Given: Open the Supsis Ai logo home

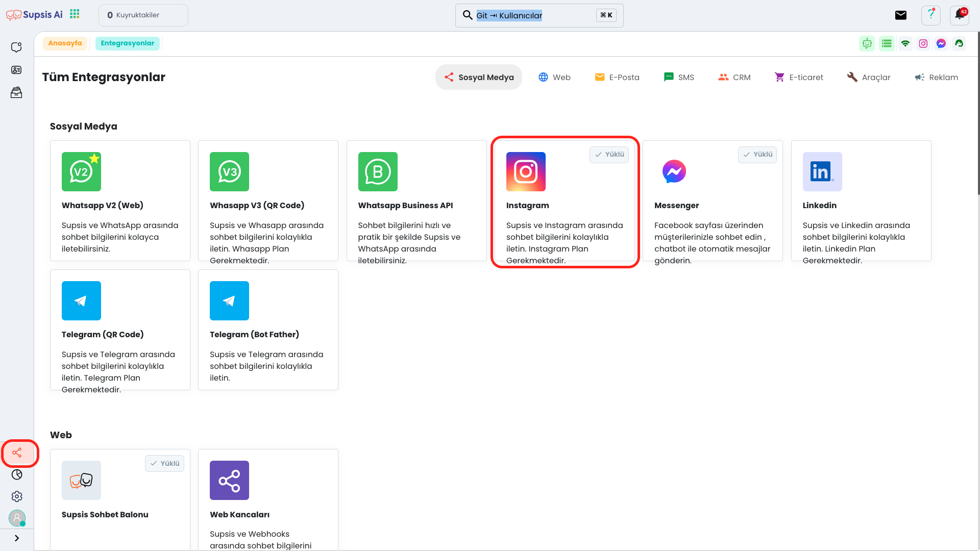Looking at the screenshot, I should [x=34, y=15].
